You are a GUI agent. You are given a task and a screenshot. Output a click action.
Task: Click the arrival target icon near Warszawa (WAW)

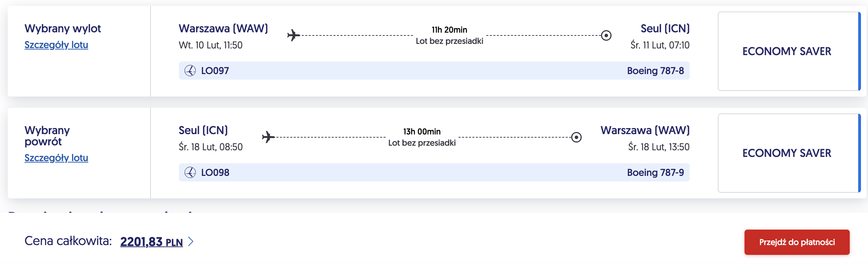click(576, 137)
